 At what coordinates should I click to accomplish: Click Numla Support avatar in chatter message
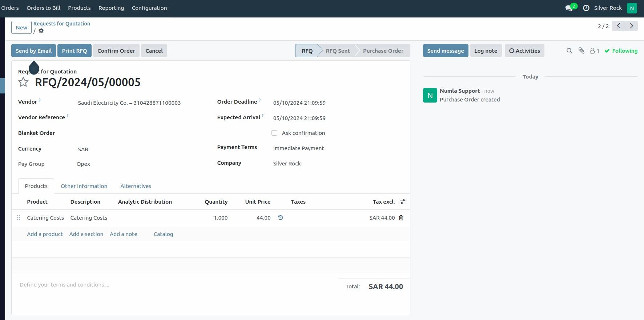coord(430,95)
